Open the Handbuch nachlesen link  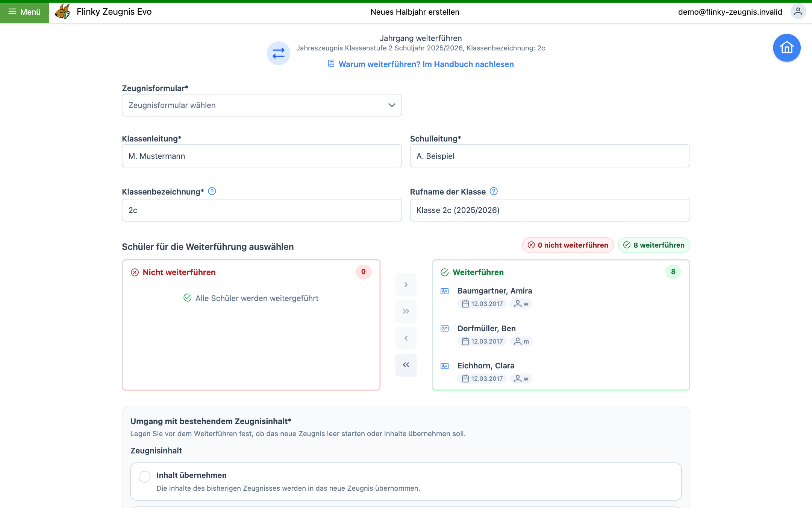(426, 64)
